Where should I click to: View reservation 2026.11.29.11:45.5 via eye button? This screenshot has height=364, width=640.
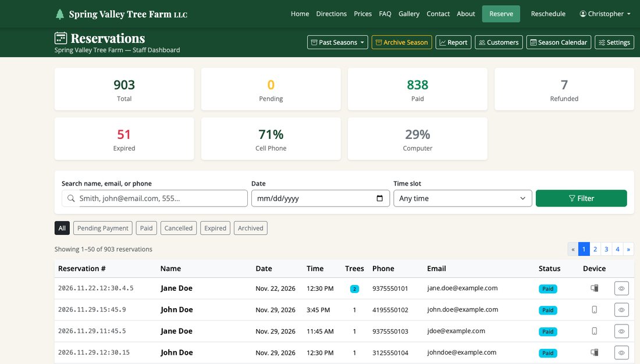[621, 331]
